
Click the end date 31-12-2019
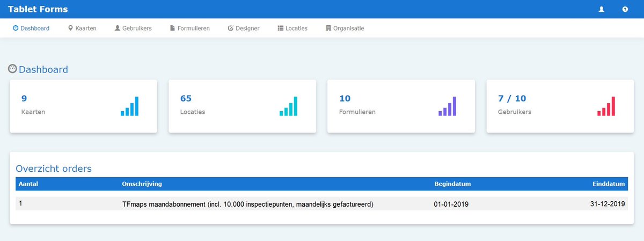coord(608,204)
